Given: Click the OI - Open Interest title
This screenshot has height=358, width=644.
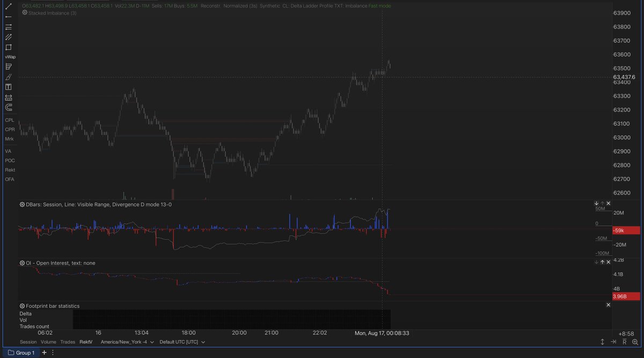Looking at the screenshot, I should click(61, 263).
